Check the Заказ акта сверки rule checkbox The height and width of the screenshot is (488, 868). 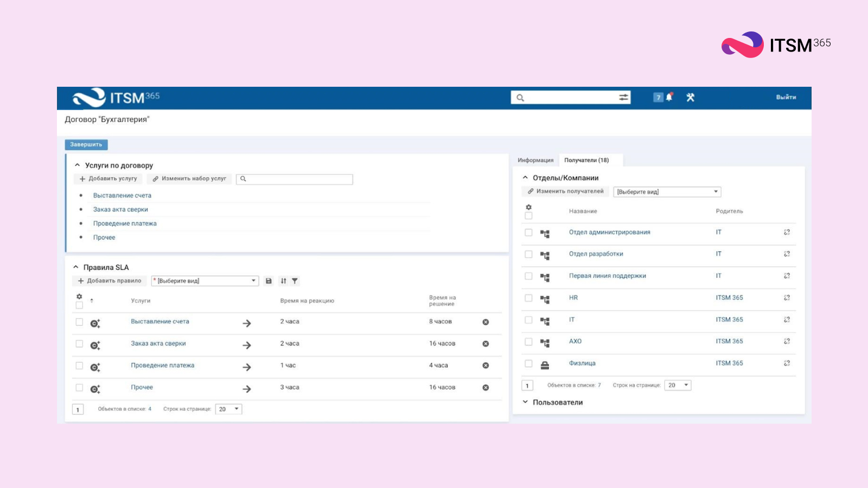pos(79,344)
